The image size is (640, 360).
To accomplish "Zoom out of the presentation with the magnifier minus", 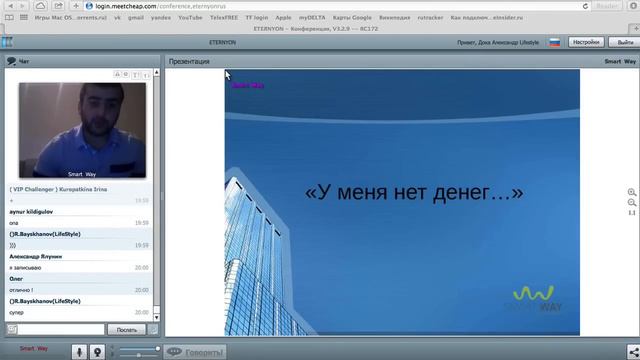I will (632, 202).
